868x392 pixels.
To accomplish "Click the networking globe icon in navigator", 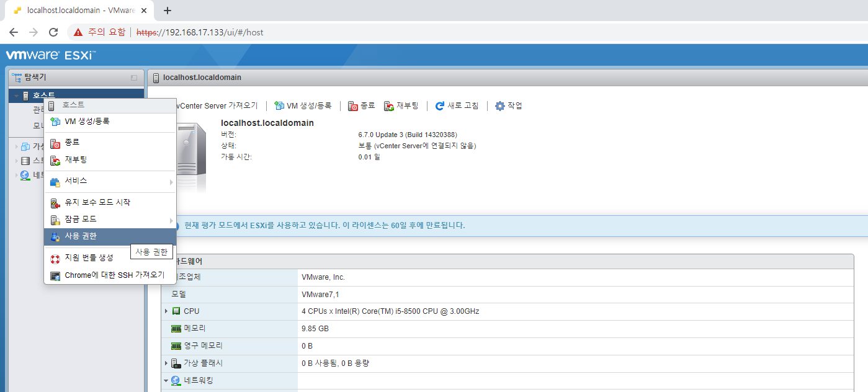I will [25, 175].
